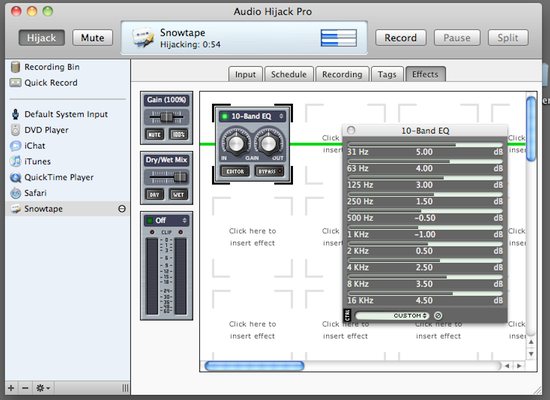Toggle the meter's green power light

pyautogui.click(x=150, y=220)
